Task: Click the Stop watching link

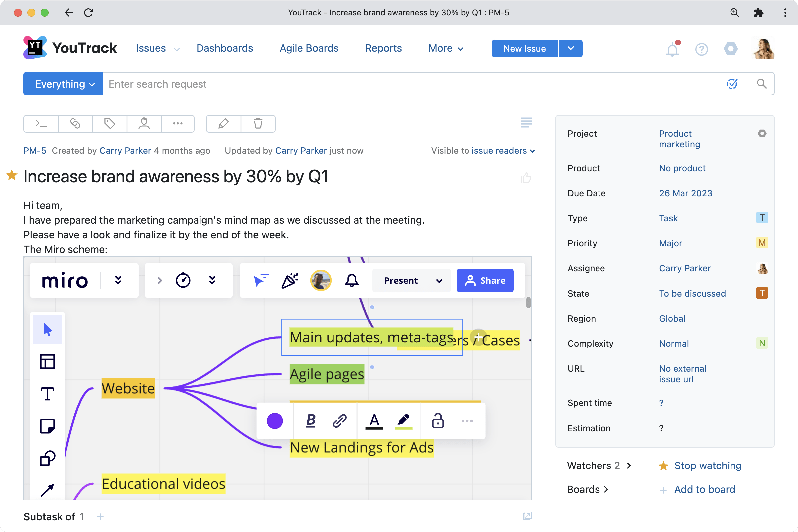Action: 708,465
